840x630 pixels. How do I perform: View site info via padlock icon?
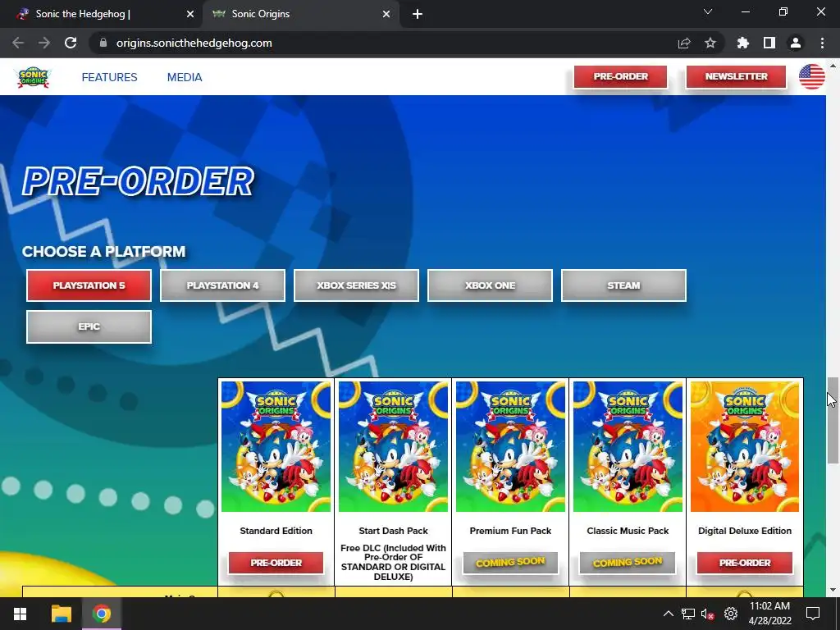coord(103,43)
